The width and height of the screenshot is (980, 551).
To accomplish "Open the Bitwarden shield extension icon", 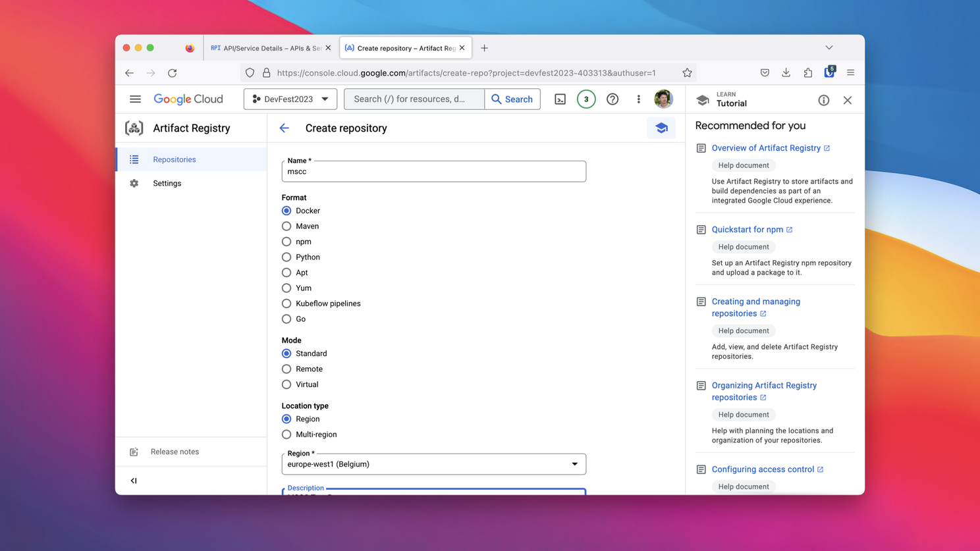I will point(829,72).
